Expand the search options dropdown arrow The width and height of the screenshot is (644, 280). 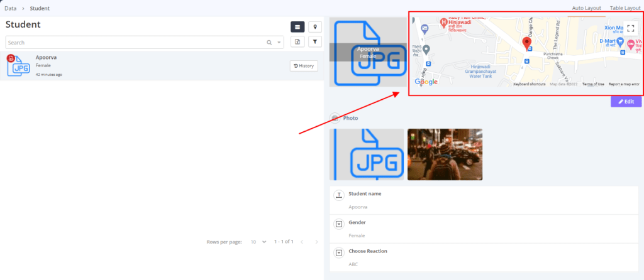[x=279, y=43]
